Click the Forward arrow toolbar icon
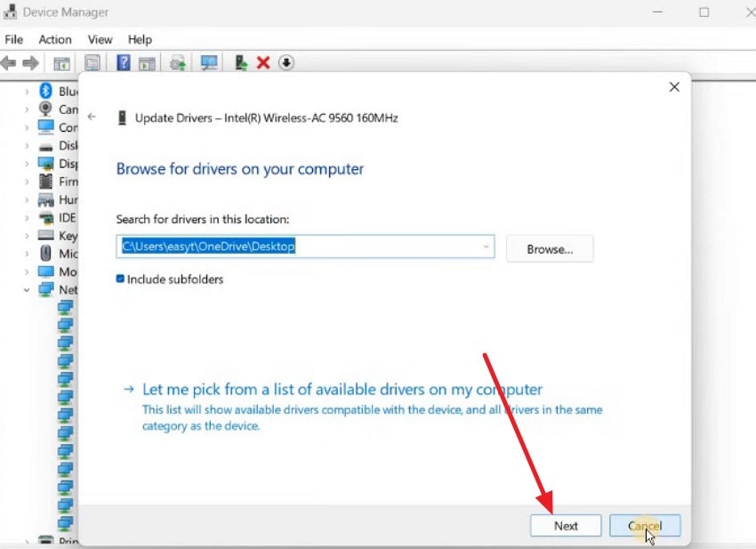The width and height of the screenshot is (756, 549). (30, 62)
